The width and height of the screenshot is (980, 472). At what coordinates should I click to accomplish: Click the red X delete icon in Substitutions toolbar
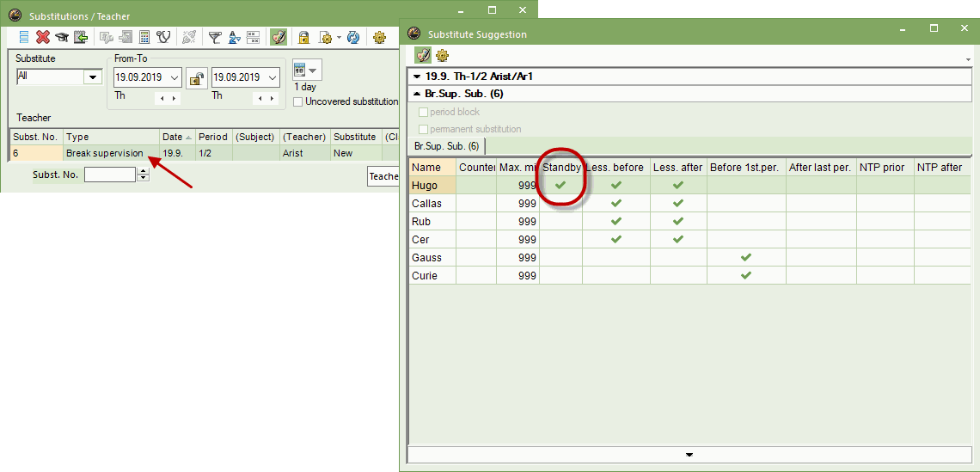click(x=42, y=38)
